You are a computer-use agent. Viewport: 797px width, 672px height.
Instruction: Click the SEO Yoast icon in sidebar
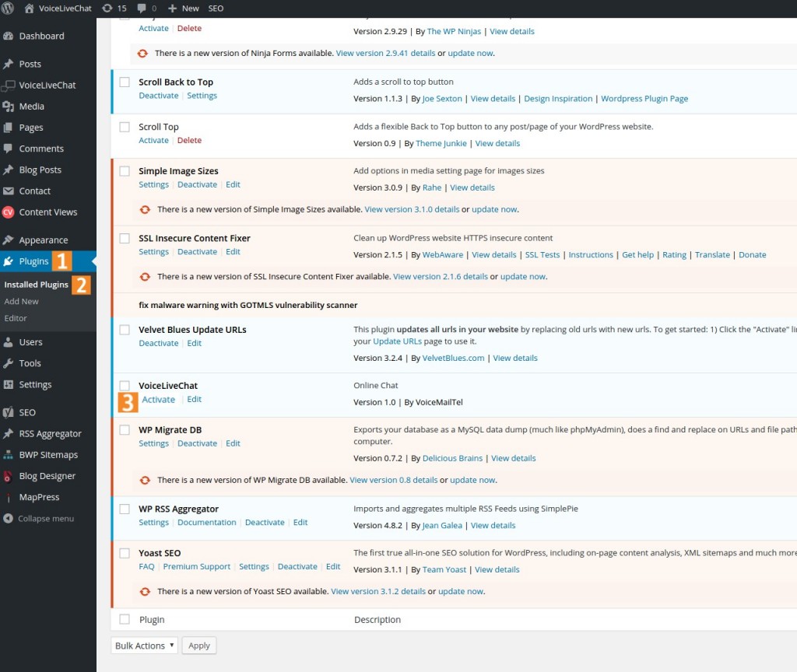click(8, 412)
